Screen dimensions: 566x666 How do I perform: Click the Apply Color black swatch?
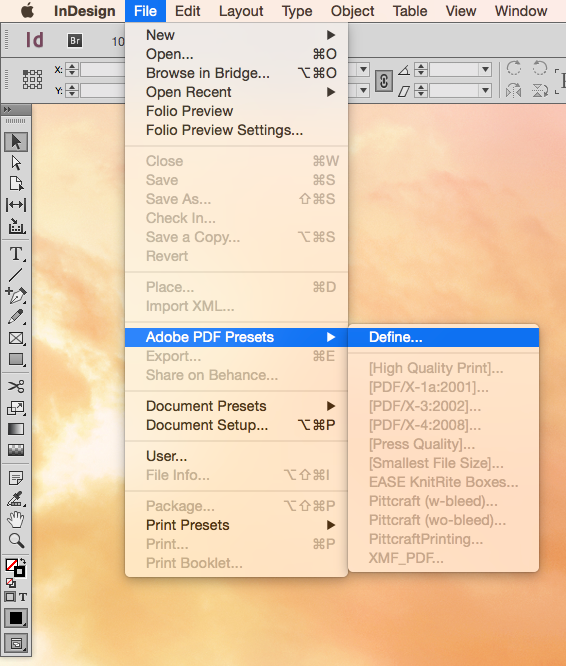[x=16, y=618]
